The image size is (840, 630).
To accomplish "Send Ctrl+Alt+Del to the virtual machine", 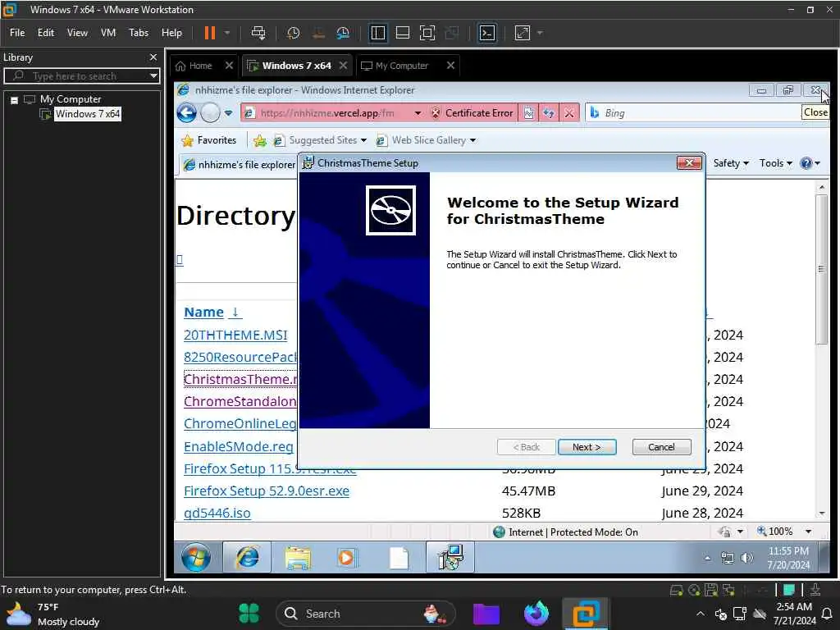I will 258,33.
